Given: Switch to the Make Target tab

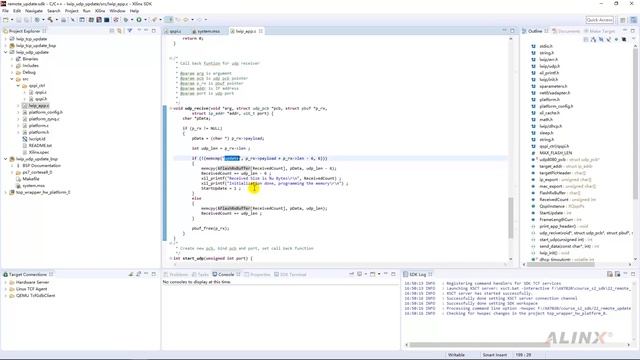Looking at the screenshot, I should pos(599,31).
